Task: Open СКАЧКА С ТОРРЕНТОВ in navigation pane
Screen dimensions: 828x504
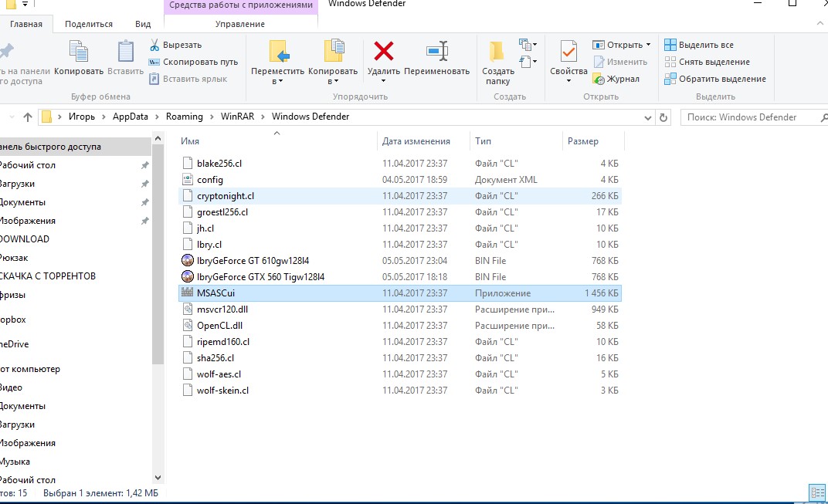Action: pos(48,276)
